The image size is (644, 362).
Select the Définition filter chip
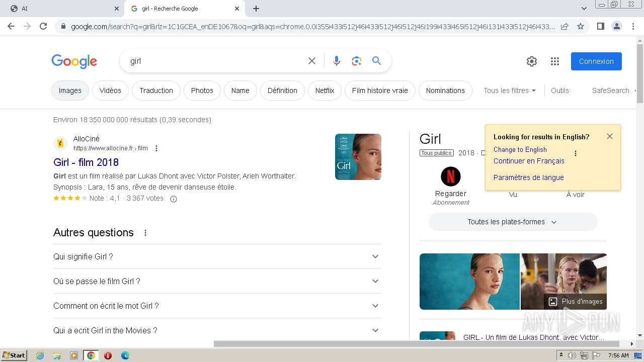(x=282, y=90)
